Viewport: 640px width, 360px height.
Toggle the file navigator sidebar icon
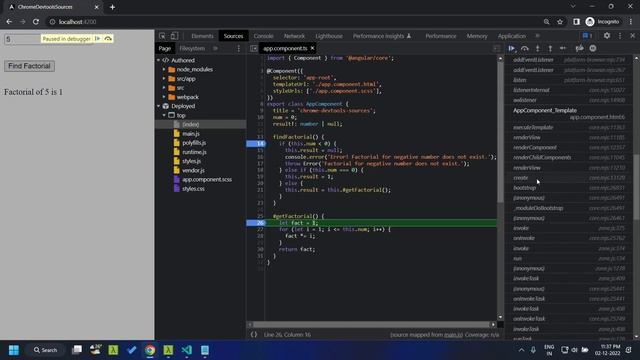[x=253, y=49]
